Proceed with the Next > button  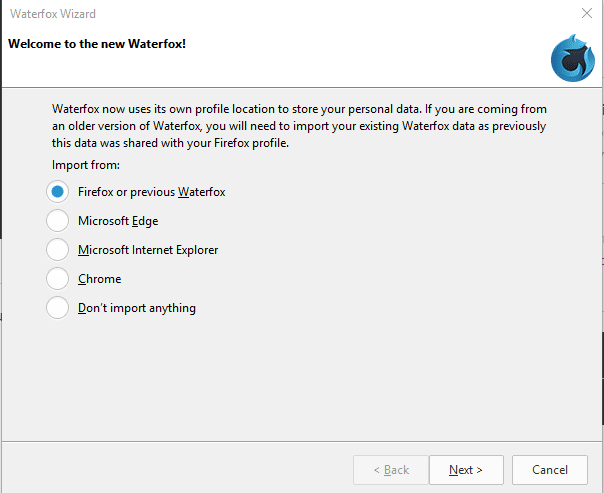(x=466, y=470)
